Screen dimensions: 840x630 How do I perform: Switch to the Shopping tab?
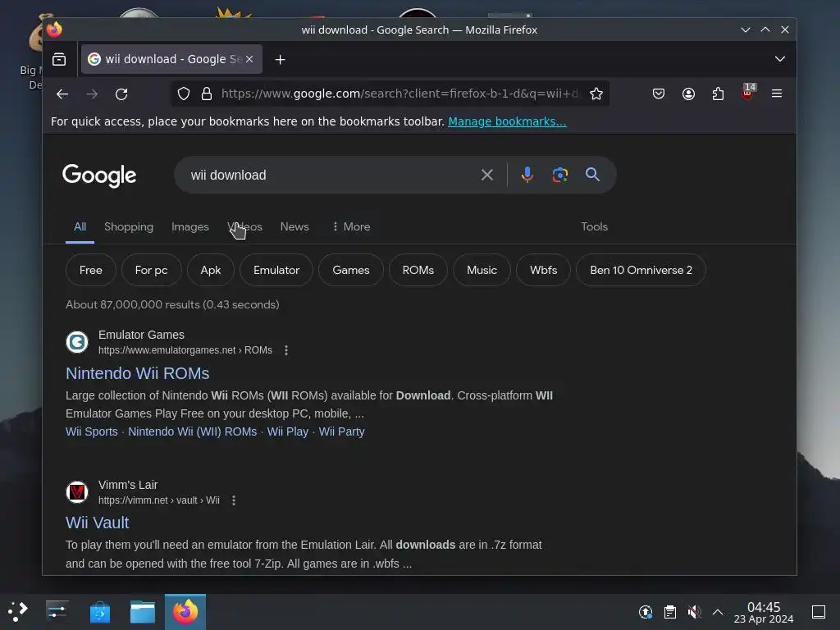pos(129,226)
